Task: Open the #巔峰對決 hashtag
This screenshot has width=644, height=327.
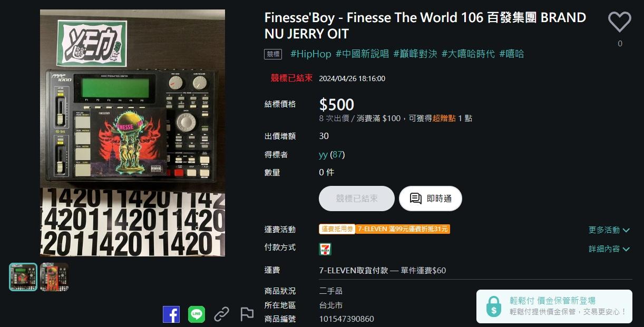Action: coord(415,54)
